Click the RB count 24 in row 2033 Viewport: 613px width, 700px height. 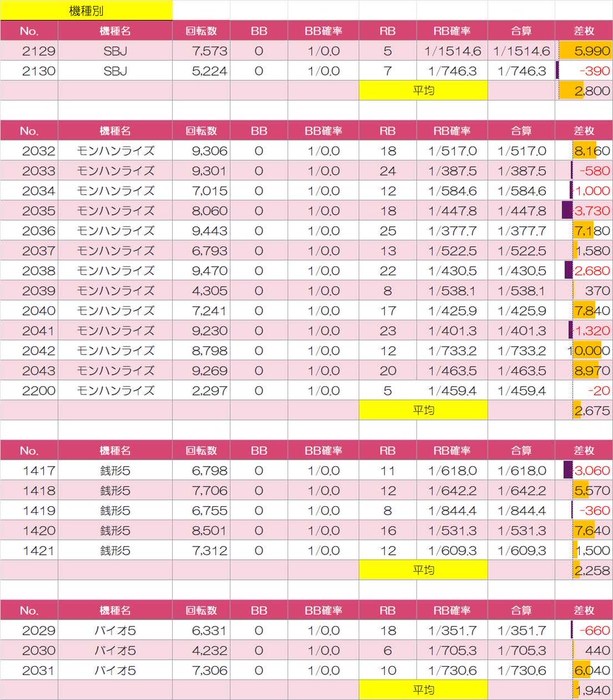pyautogui.click(x=387, y=171)
